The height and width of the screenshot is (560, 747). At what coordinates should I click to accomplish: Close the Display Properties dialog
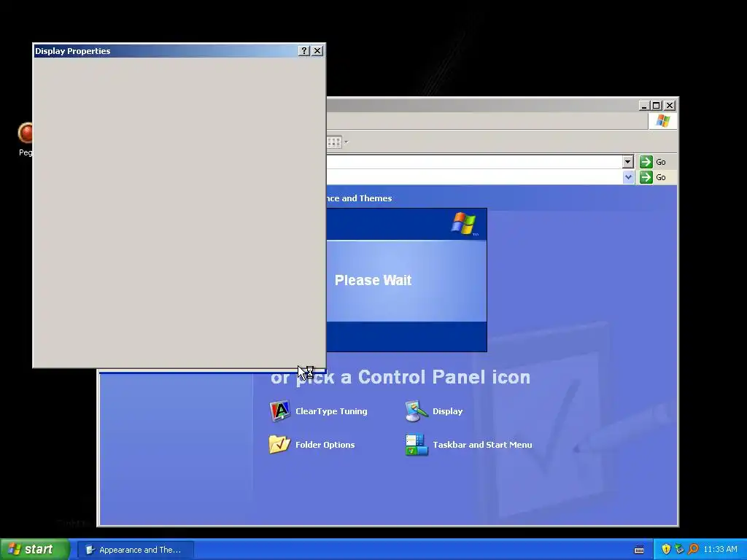tap(317, 50)
